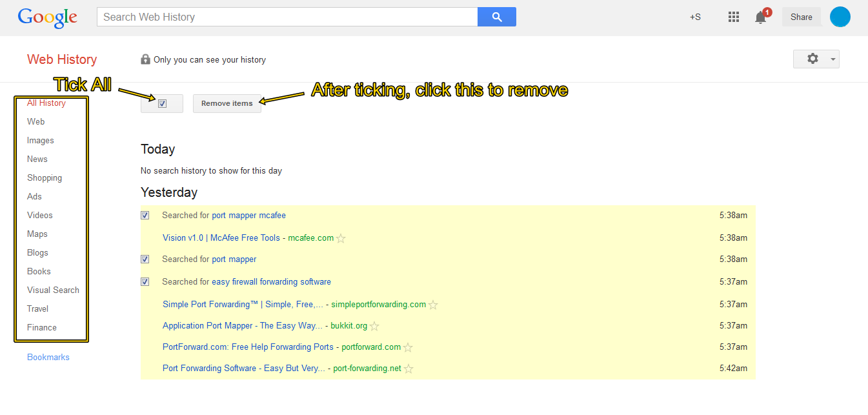Star the bukkit.org result
Image resolution: width=868 pixels, height=415 pixels.
(x=374, y=327)
